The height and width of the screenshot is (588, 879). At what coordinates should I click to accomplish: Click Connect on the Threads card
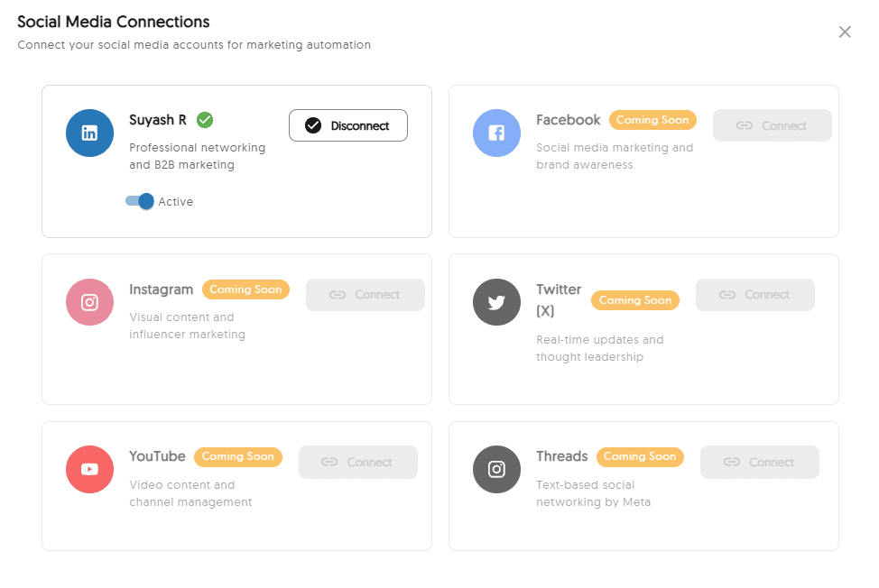pyautogui.click(x=759, y=462)
